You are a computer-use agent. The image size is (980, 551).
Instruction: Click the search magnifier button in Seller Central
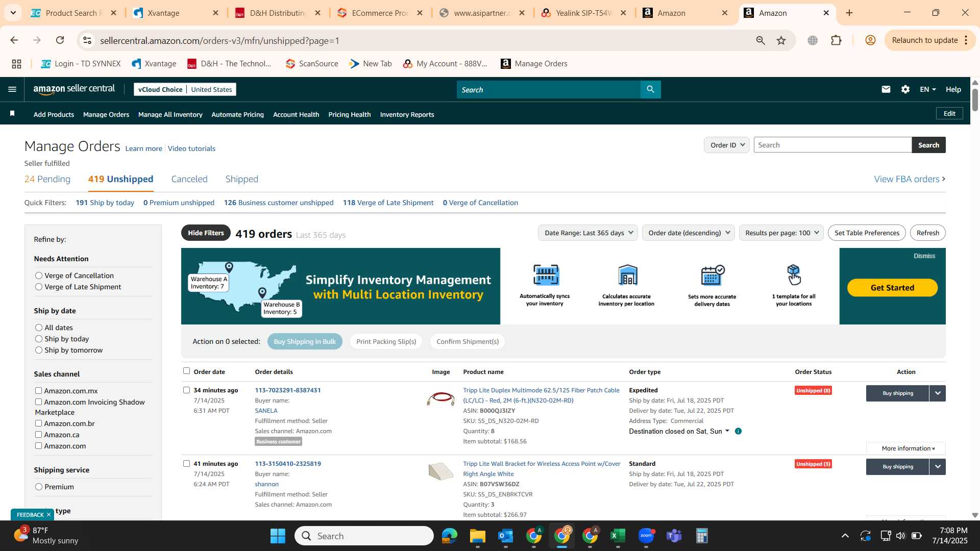point(650,89)
